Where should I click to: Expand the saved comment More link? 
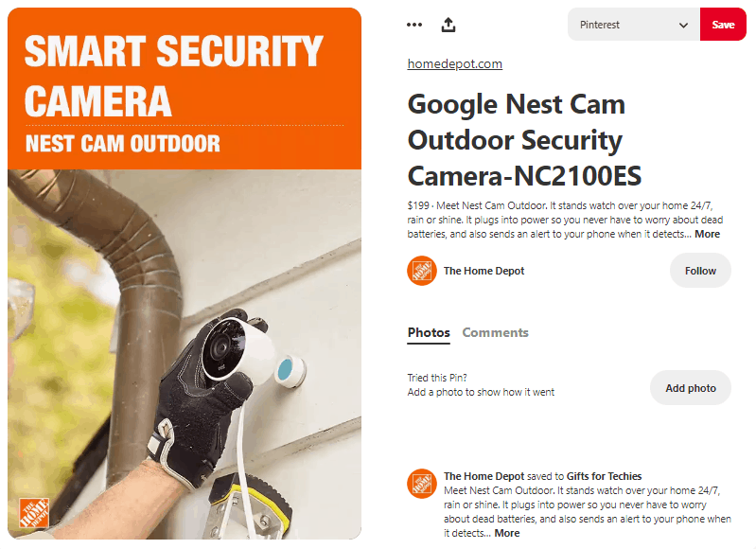coord(507,533)
